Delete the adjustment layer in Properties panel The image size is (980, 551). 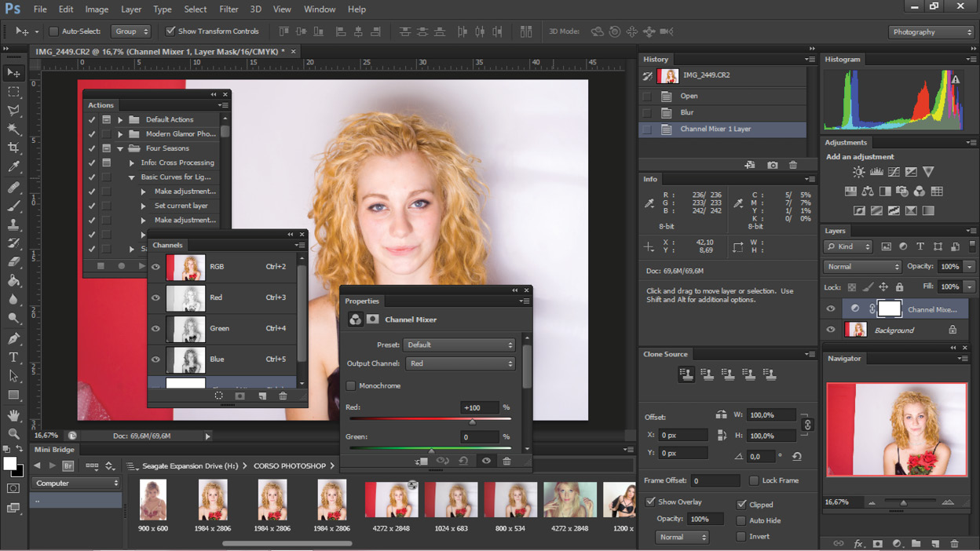(506, 461)
